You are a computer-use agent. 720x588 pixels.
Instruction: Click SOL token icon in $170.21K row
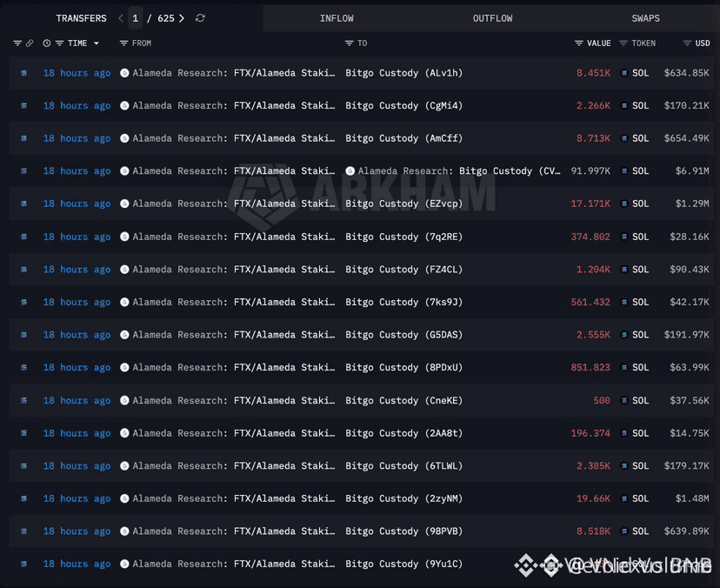(x=624, y=105)
